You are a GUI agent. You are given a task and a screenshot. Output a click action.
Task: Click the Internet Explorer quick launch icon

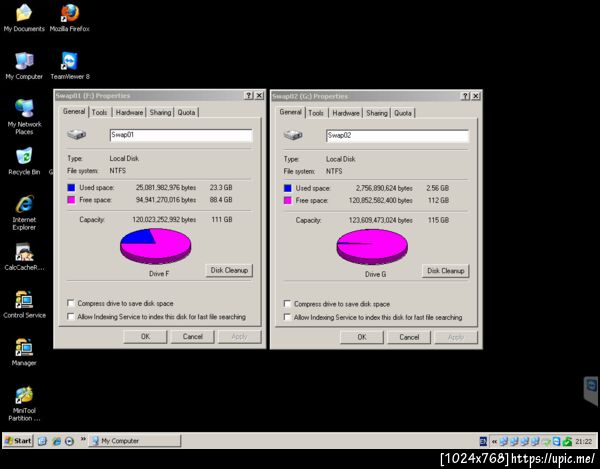[x=56, y=441]
